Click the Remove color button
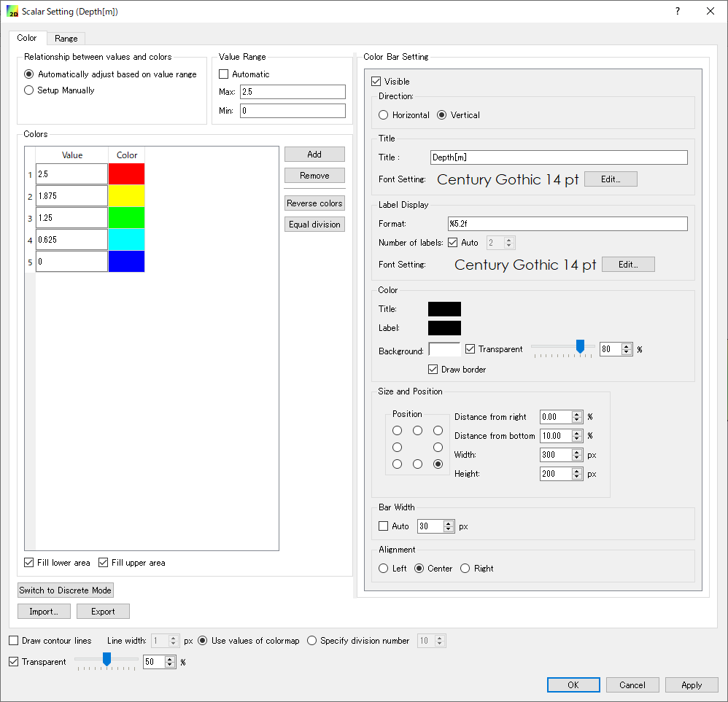The image size is (728, 702). [314, 176]
